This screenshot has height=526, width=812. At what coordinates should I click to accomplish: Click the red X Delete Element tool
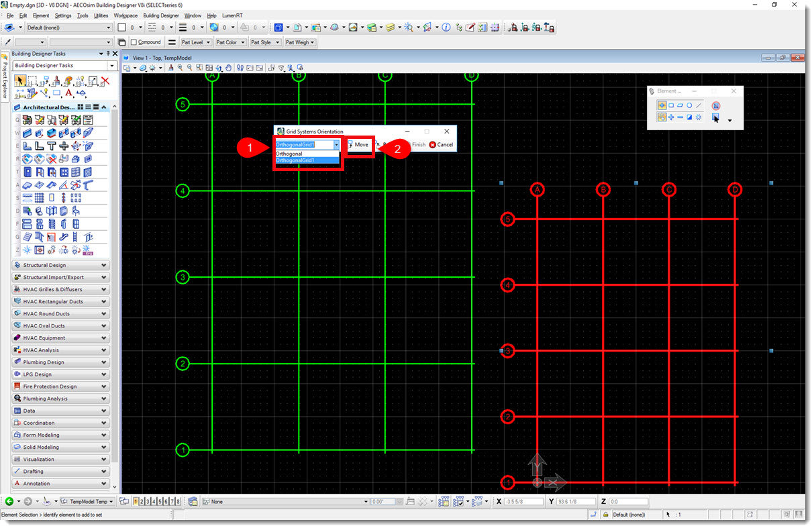pos(105,81)
